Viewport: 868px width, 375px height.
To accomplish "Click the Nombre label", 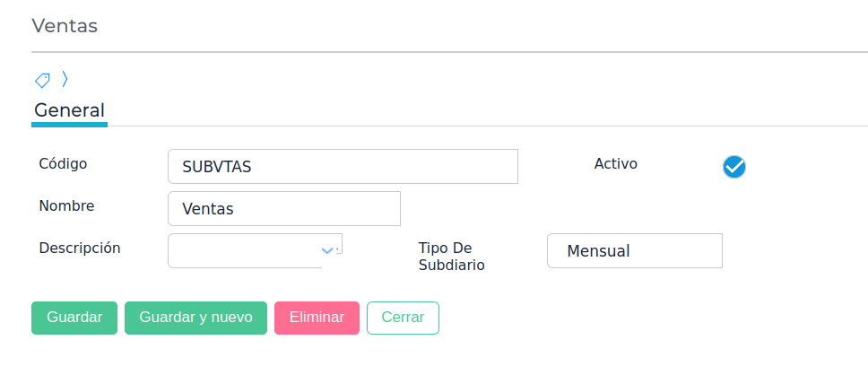I will [66, 205].
